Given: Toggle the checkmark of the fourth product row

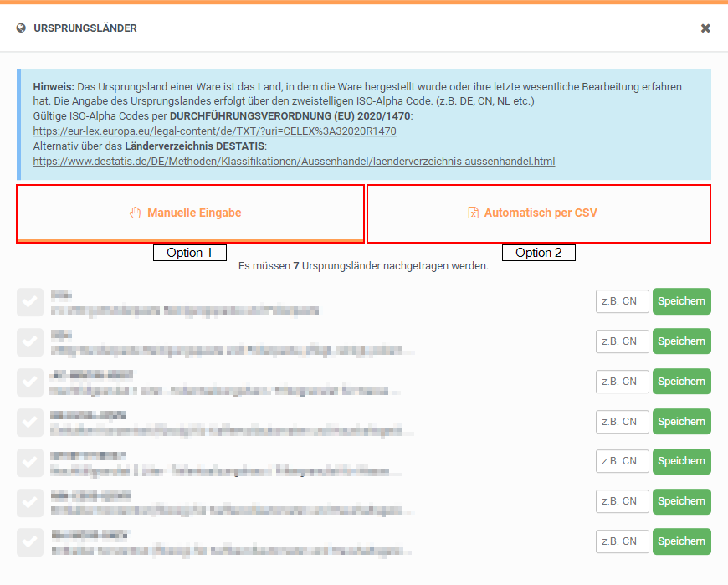Looking at the screenshot, I should pos(30,423).
